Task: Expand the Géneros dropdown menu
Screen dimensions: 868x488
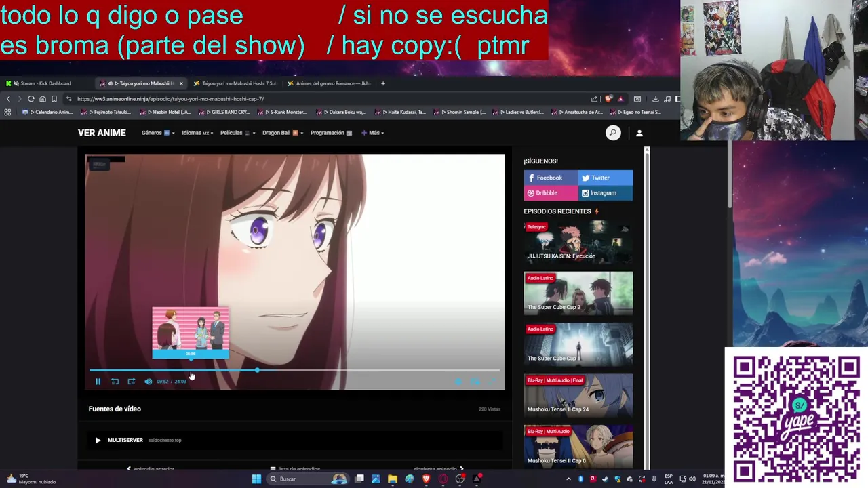Action: tap(158, 133)
